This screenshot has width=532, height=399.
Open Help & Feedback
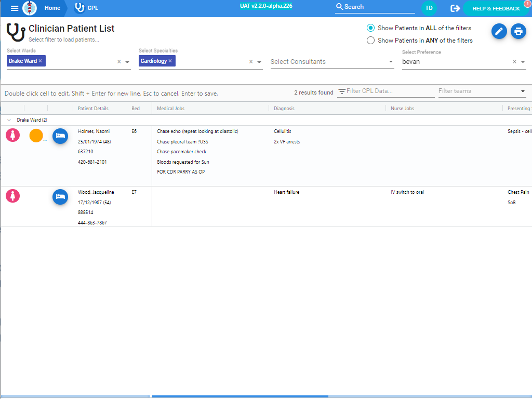[496, 8]
